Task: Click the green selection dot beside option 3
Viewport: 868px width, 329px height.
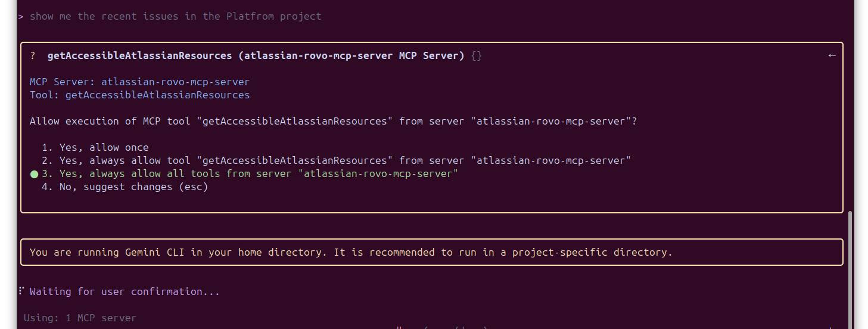Action: 34,174
